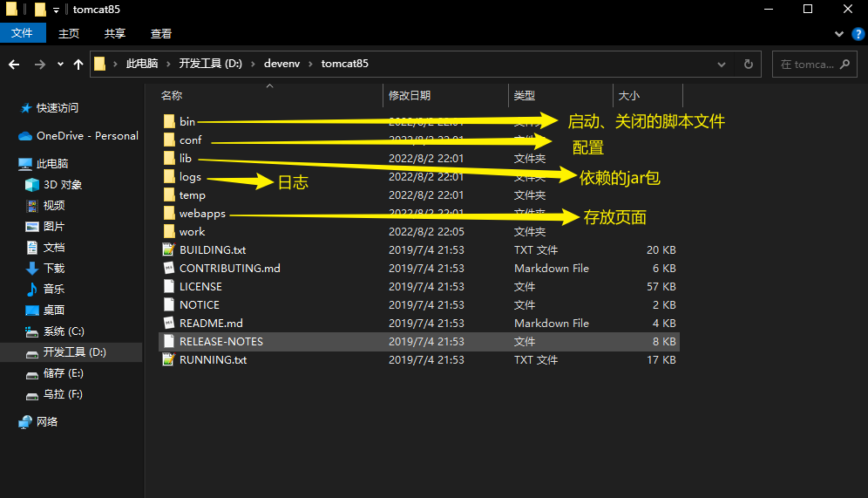Select the BUILDING.txt file icon
Viewport: 868px width, 498px height.
point(169,249)
